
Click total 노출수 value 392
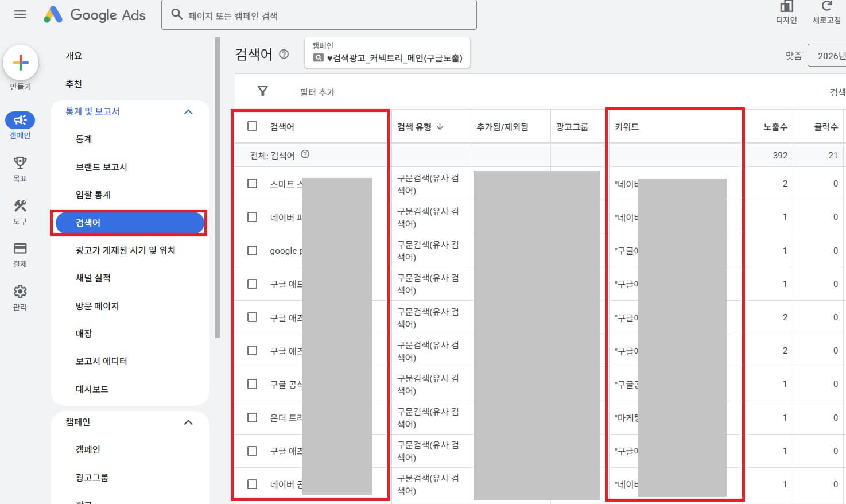[x=780, y=155]
